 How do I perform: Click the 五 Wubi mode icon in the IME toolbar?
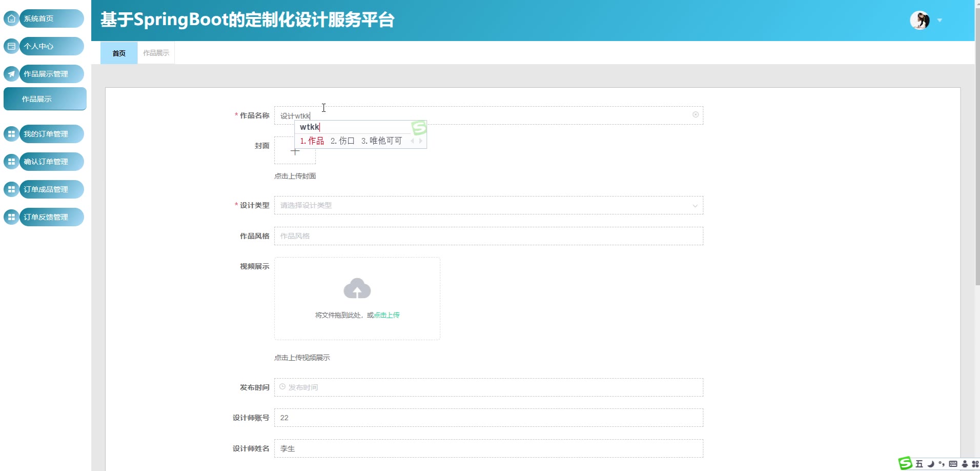(919, 464)
